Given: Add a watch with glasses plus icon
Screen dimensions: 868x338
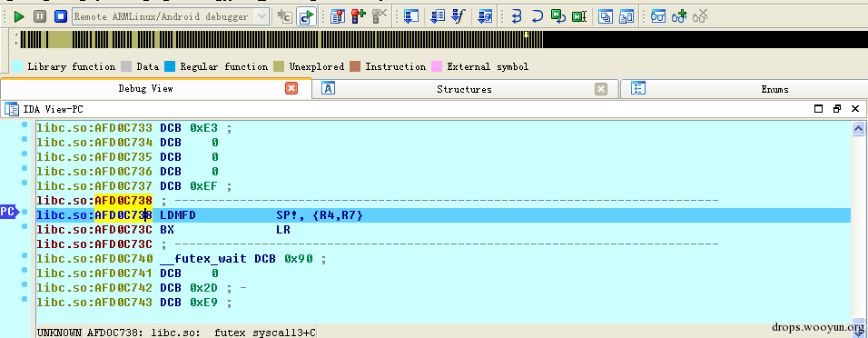Looking at the screenshot, I should pos(679,16).
